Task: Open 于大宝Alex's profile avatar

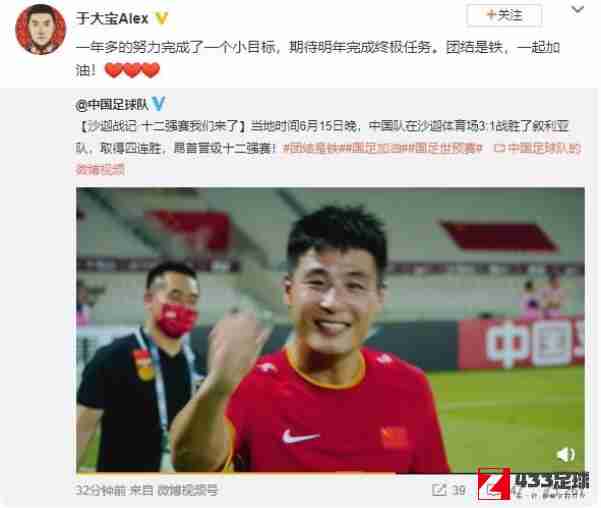Action: click(x=40, y=30)
